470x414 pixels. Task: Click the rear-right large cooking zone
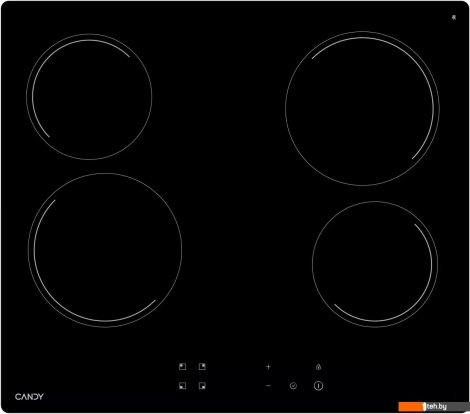coord(362,108)
